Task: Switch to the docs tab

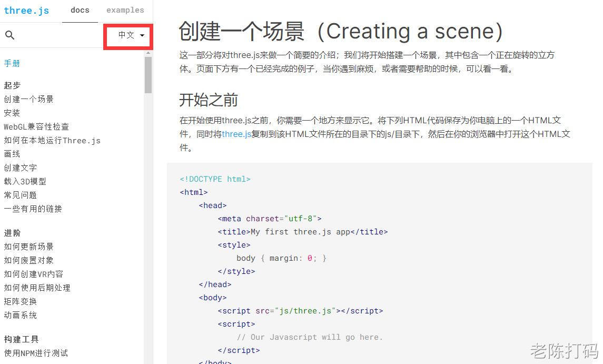Action: tap(80, 11)
